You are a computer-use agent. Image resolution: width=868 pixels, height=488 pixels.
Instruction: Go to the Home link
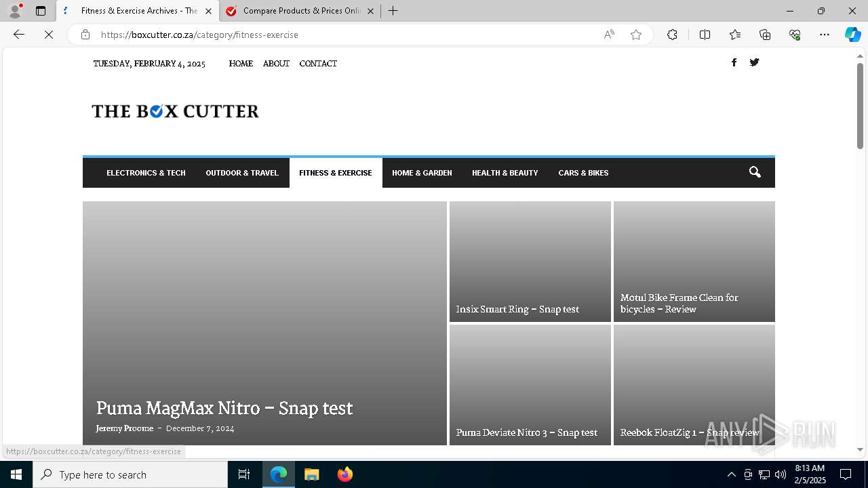(241, 64)
